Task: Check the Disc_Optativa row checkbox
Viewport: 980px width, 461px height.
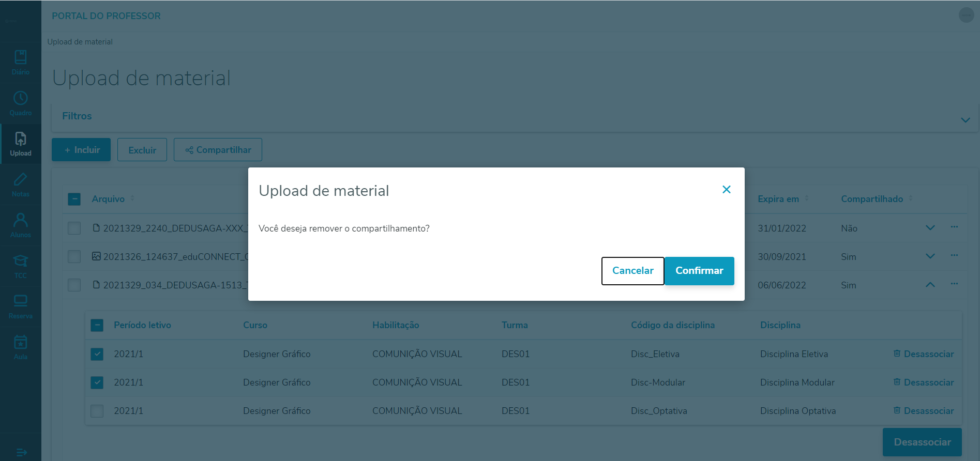Action: [x=97, y=411]
